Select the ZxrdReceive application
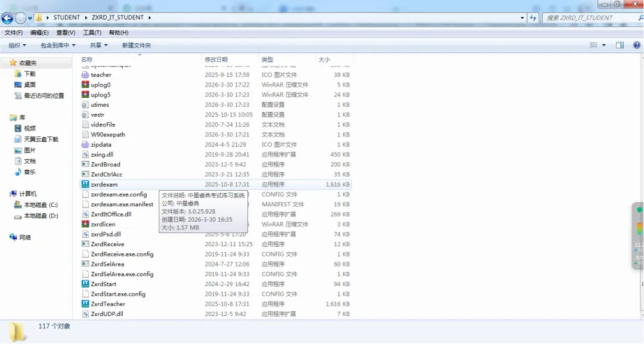Viewport: 644px width, 344px height. coord(109,244)
